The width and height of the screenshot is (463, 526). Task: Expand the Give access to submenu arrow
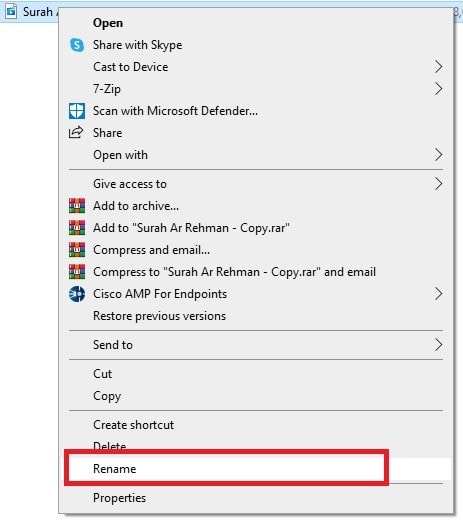coord(438,183)
